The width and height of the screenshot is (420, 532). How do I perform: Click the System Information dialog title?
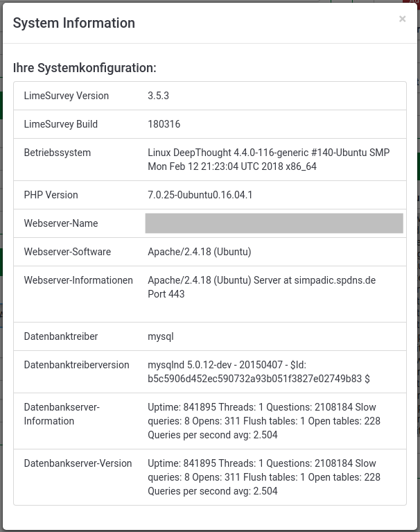[x=74, y=23]
